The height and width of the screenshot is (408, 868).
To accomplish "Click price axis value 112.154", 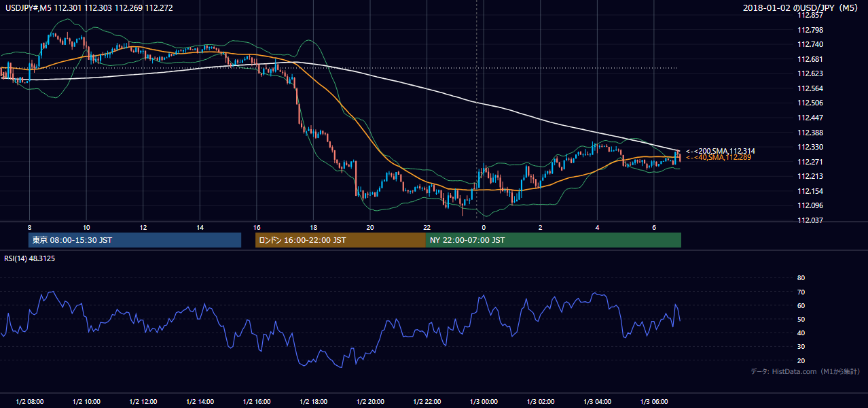I will coord(810,191).
